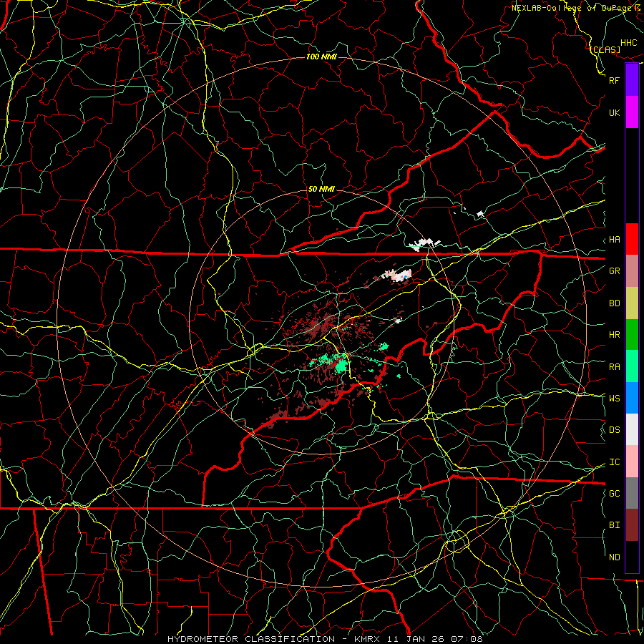This screenshot has height=644, width=644.
Task: Click the RF legend label
Action: point(614,80)
